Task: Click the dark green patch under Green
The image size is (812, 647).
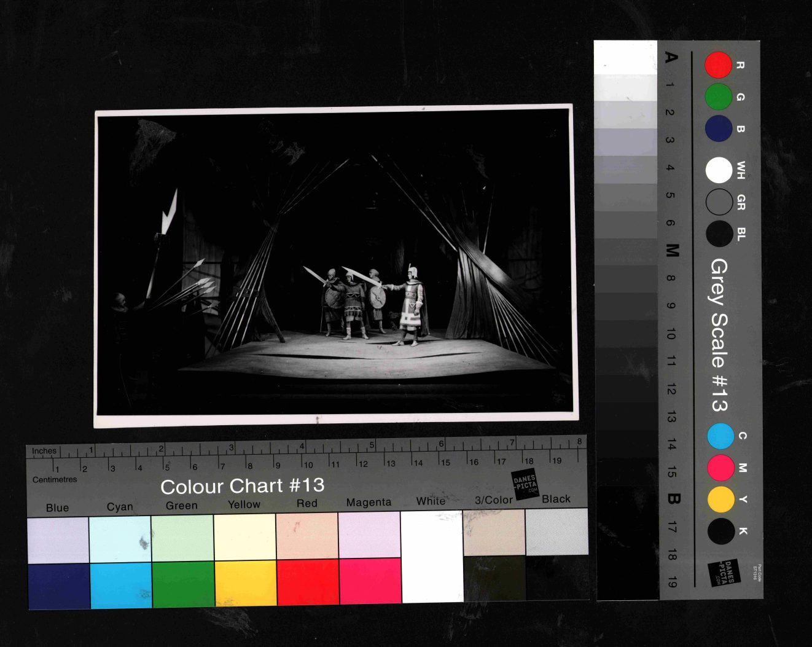Action: click(x=182, y=584)
